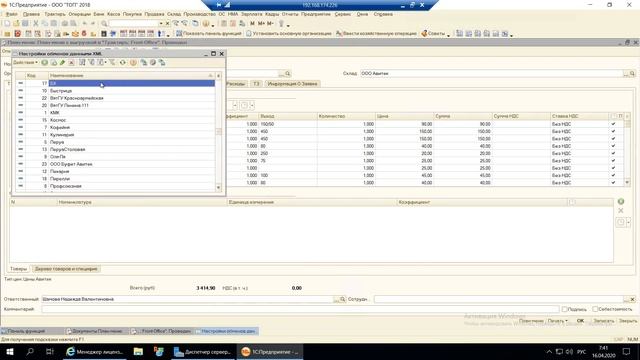Click magnifier icon beside Склад field
The image size is (640, 360).
[x=632, y=73]
